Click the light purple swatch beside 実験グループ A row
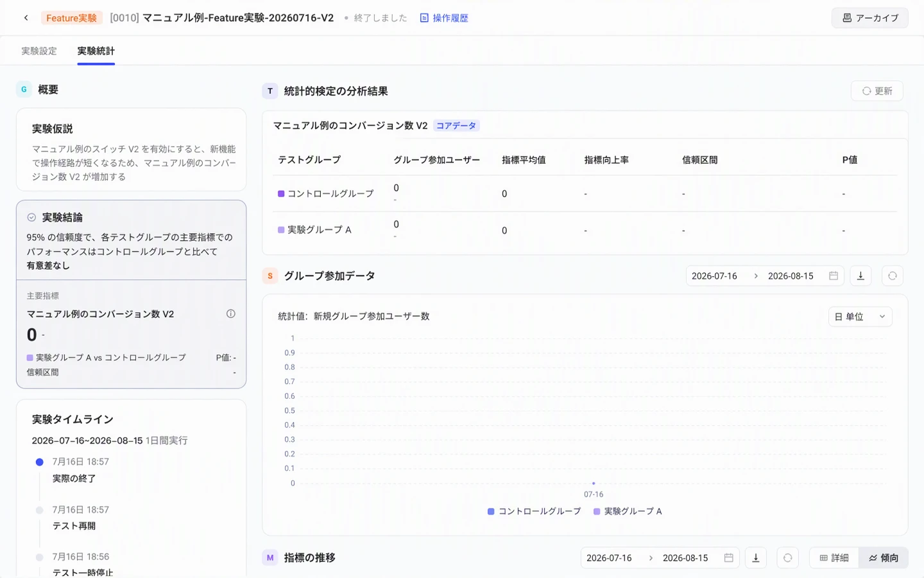The image size is (924, 578). click(x=281, y=230)
